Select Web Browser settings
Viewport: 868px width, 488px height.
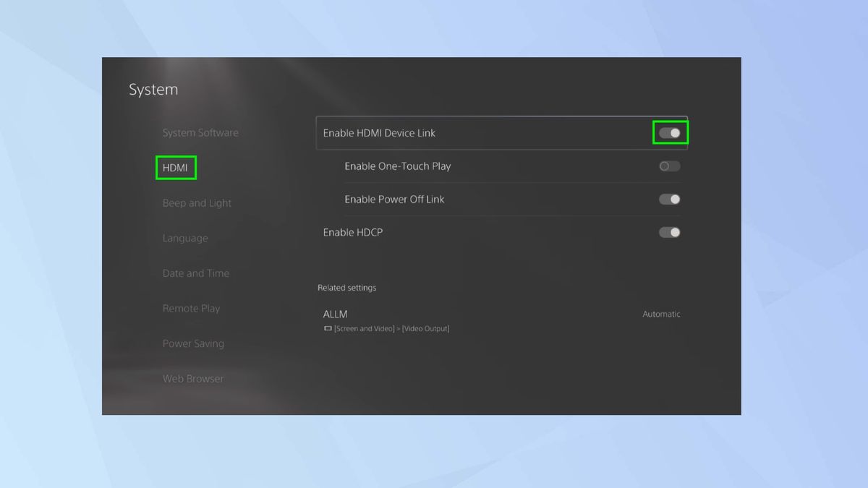[x=193, y=378]
